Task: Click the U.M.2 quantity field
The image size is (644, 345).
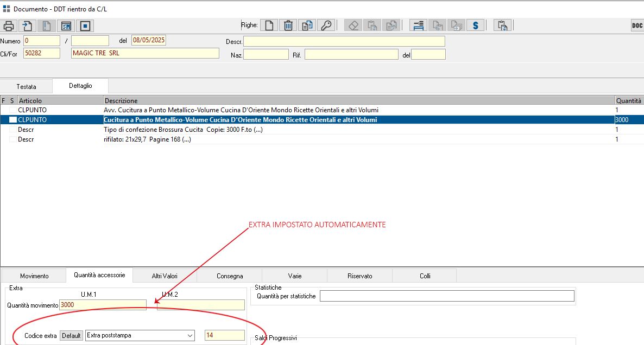Action: point(201,305)
